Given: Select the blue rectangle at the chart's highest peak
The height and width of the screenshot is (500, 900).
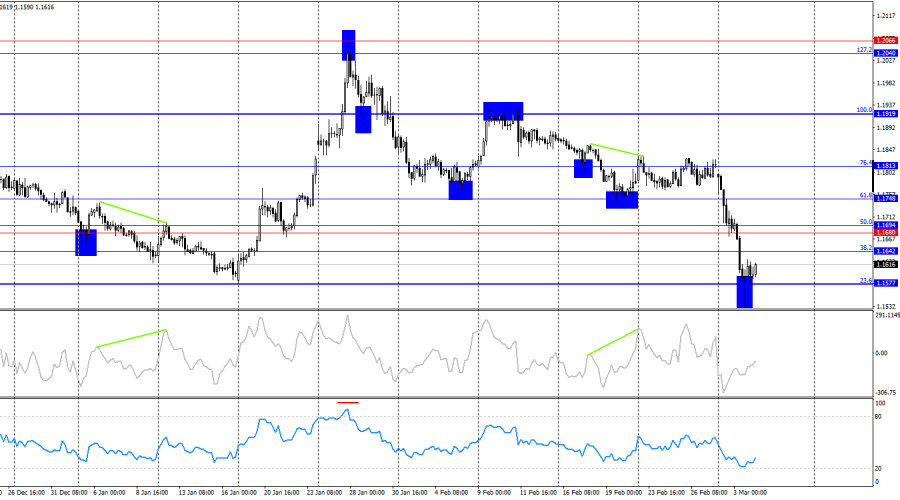Looking at the screenshot, I should 348,45.
